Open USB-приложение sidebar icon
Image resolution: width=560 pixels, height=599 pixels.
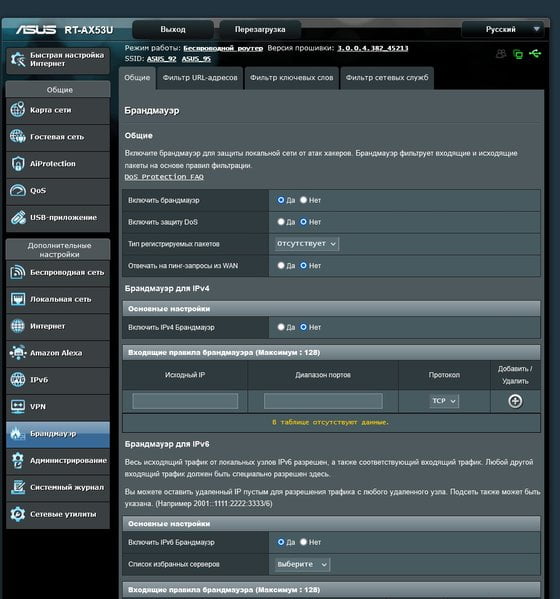pyautogui.click(x=18, y=217)
